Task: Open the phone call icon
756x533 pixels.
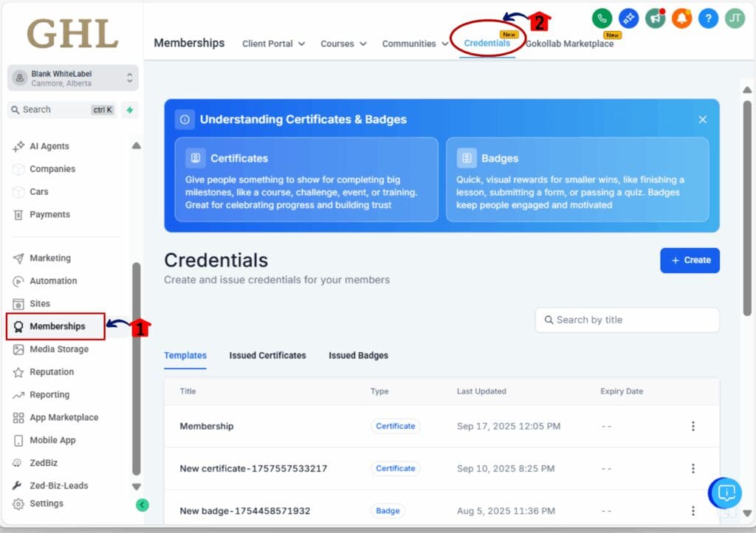Action: pyautogui.click(x=601, y=18)
